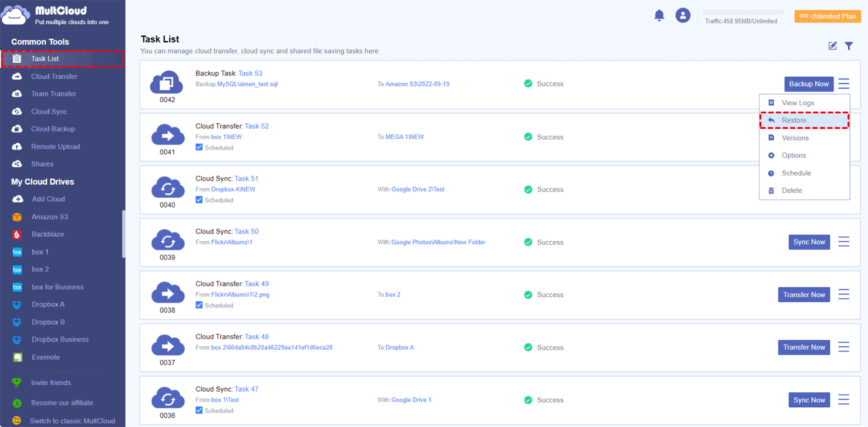
Task: Click the task filter funnel icon
Action: pos(849,46)
